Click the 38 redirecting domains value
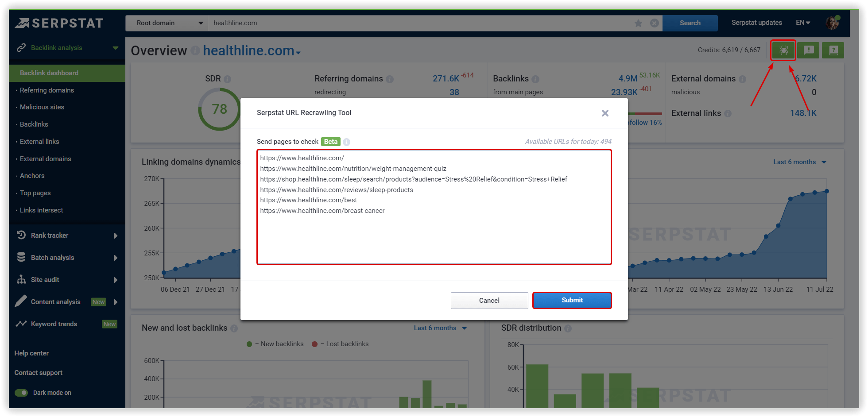Viewport: 868px width, 417px height. pyautogui.click(x=454, y=93)
